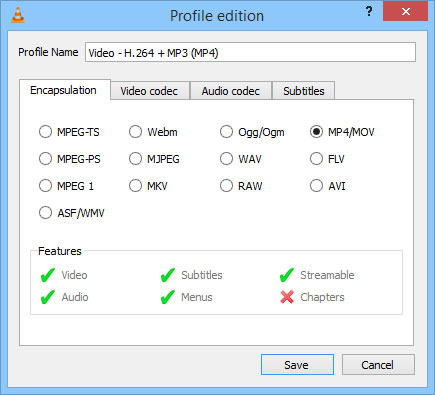Click the green check icon beside Video
The image size is (435, 395).
tap(48, 275)
